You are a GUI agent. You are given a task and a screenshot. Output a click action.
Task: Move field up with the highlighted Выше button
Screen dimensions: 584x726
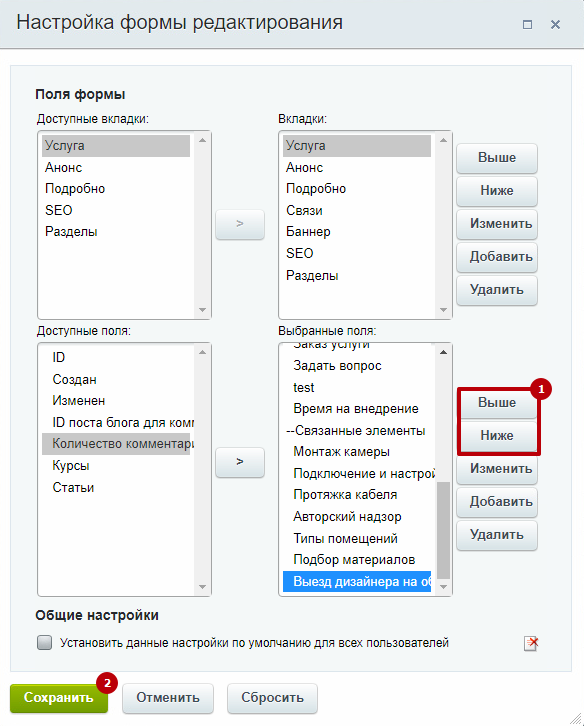tap(497, 403)
